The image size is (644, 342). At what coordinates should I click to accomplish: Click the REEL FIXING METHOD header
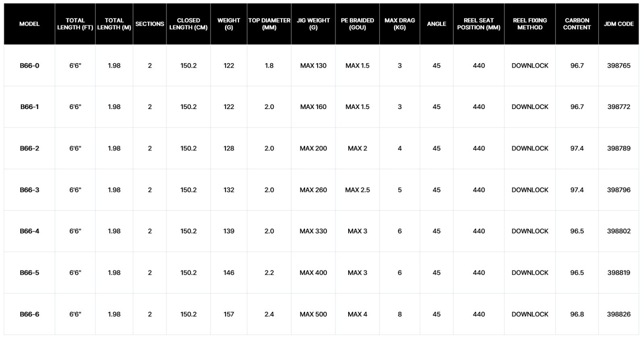(530, 24)
